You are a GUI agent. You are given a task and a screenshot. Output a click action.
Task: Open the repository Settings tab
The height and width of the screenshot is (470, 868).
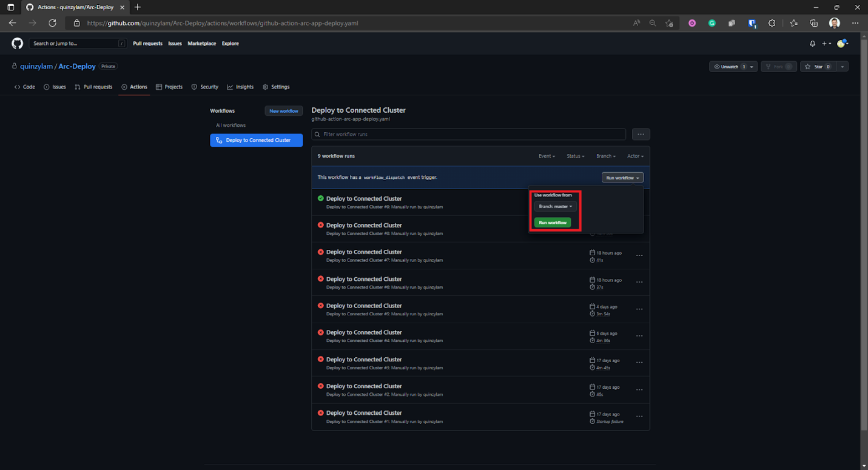(276, 87)
